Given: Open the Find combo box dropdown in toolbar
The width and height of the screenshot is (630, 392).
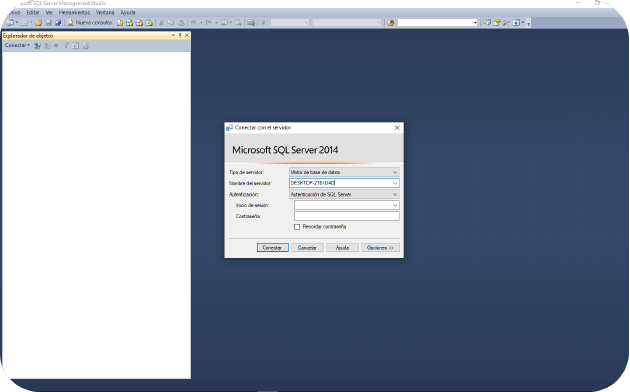Looking at the screenshot, I should click(475, 22).
